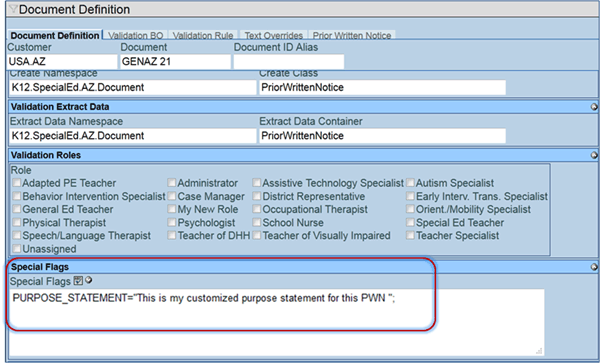Check the Case Manager role
Viewport: 600px width, 363px height.
tap(172, 196)
